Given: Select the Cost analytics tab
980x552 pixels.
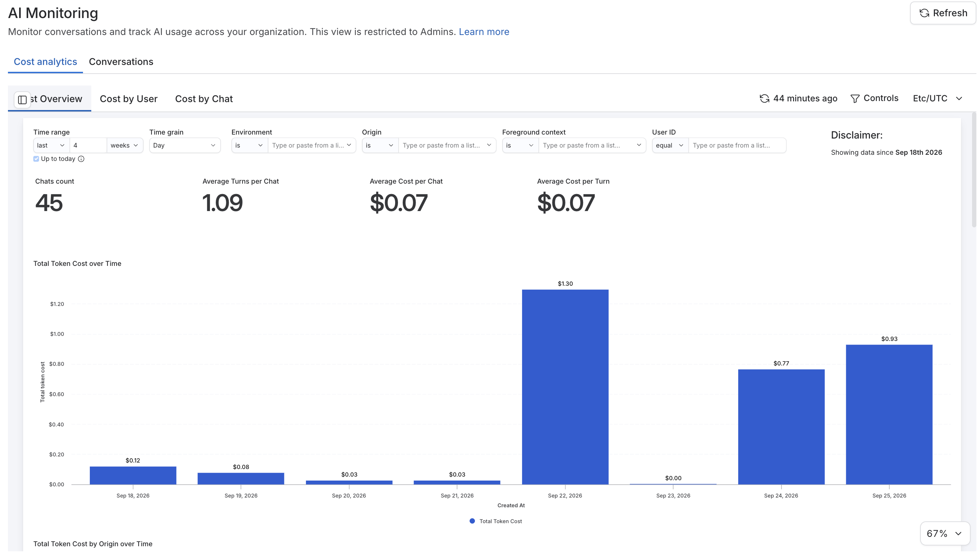Looking at the screenshot, I should (x=45, y=62).
